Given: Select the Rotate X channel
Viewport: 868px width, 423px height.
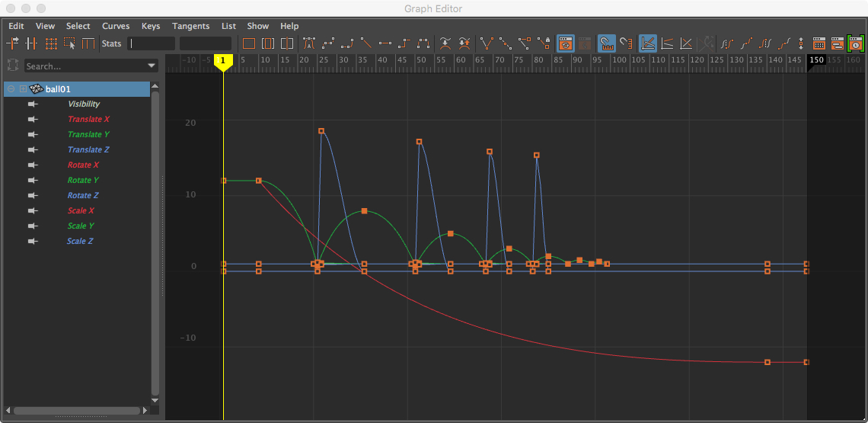Looking at the screenshot, I should pos(83,165).
